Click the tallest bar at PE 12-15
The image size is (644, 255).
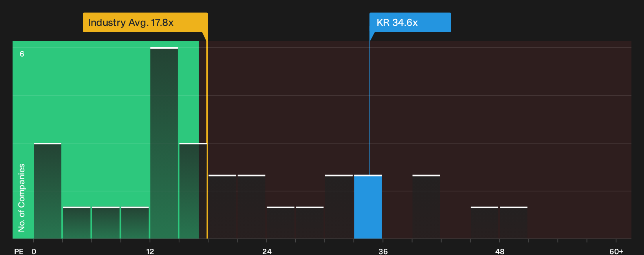(x=164, y=143)
